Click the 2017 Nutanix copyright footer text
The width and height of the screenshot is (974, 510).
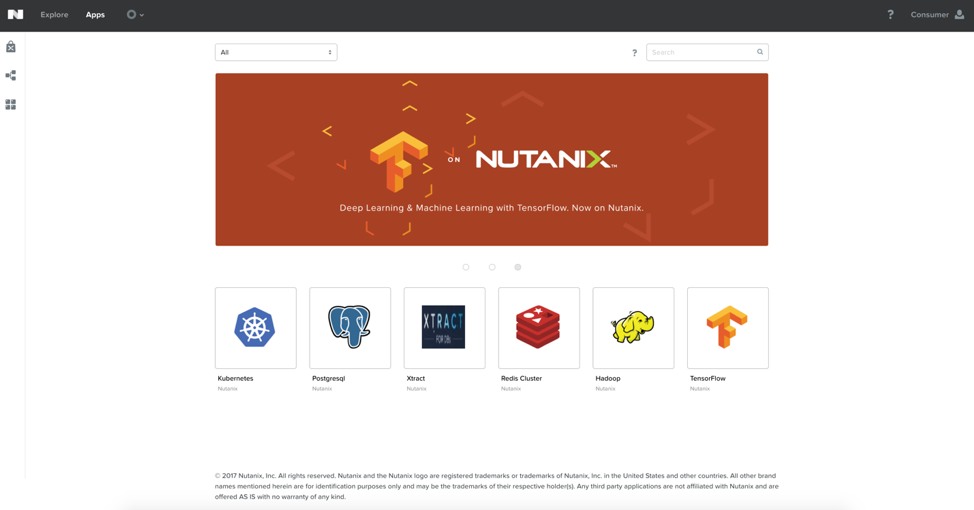point(496,486)
